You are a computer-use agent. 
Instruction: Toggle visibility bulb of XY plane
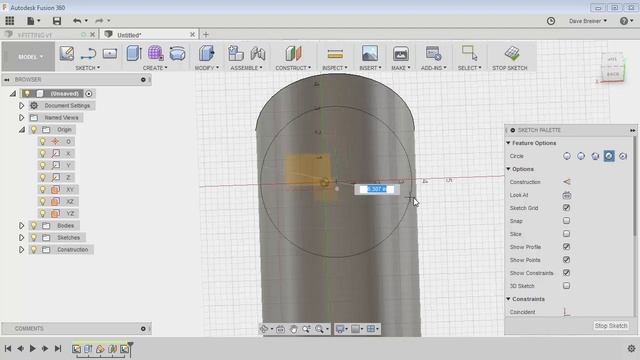[x=42, y=189]
